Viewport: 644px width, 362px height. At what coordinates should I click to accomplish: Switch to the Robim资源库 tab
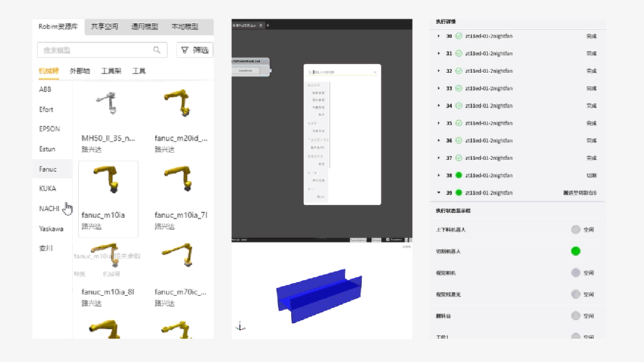coord(58,26)
